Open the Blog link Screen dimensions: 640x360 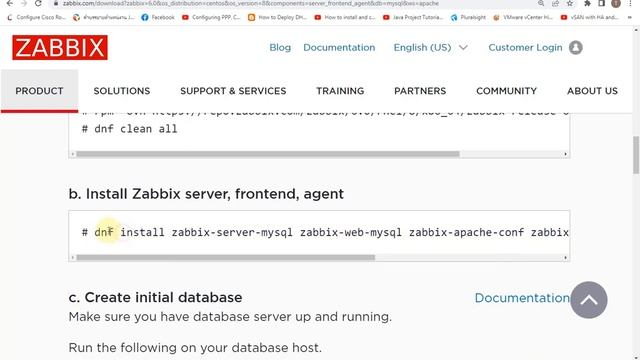click(x=280, y=47)
